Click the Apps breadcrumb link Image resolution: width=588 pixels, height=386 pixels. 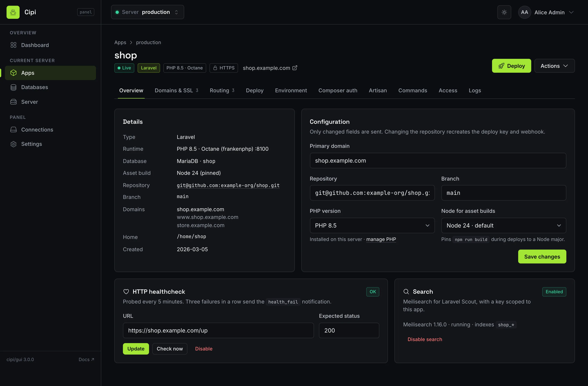click(120, 42)
